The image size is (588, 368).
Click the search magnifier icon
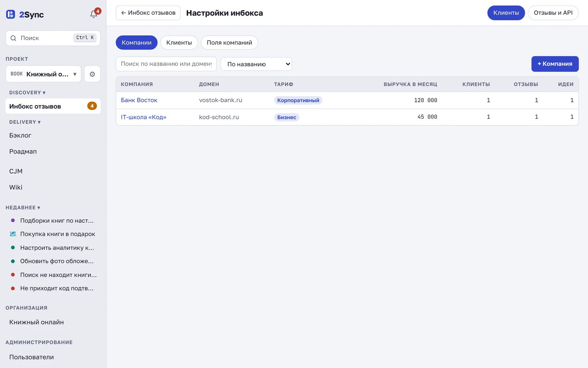pyautogui.click(x=13, y=38)
